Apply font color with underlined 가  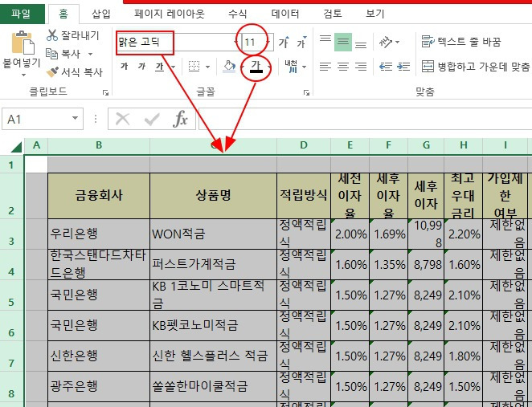[256, 67]
